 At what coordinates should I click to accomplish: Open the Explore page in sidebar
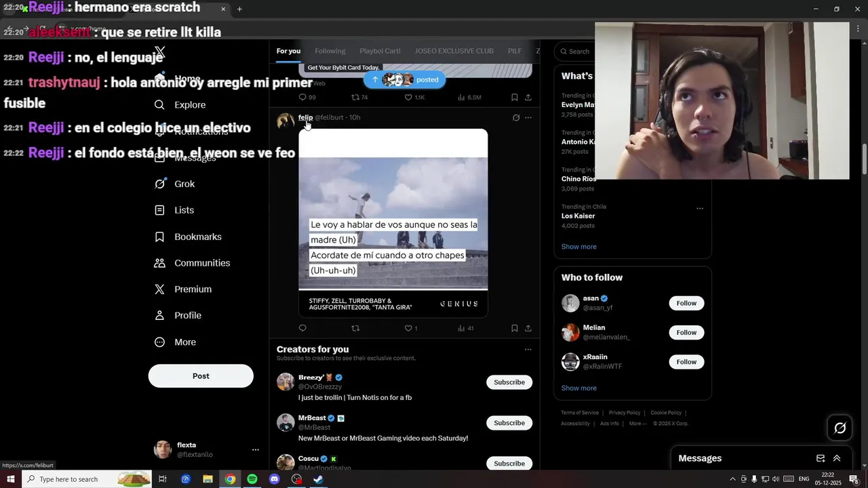[180, 105]
